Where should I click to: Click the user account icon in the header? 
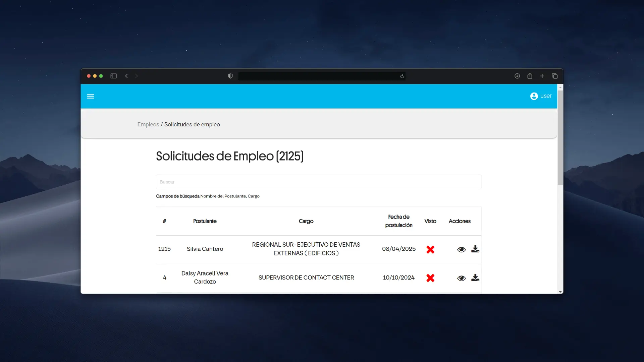(534, 96)
